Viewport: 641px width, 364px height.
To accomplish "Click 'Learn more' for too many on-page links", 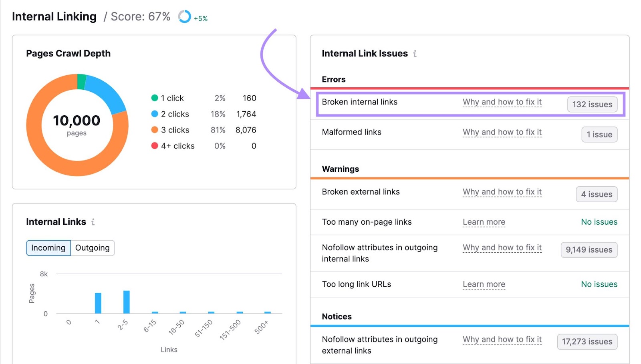I will click(x=484, y=222).
